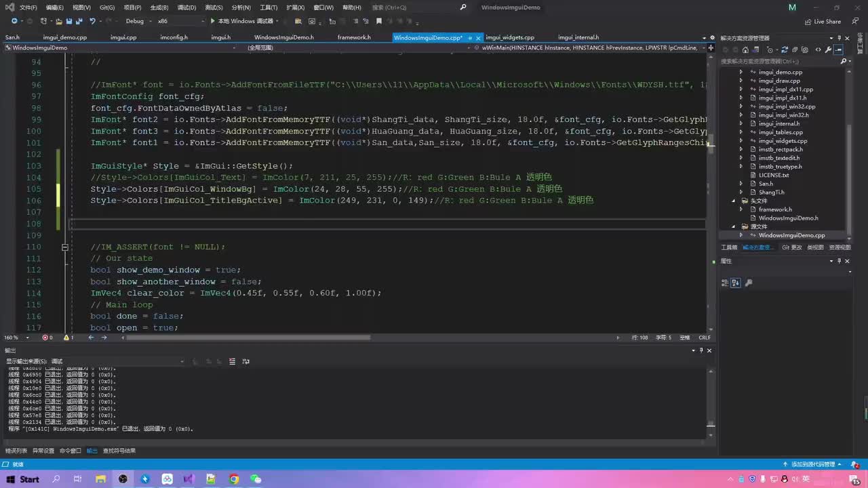
Task: Expand the ShangTi.h tree node
Action: click(x=741, y=192)
